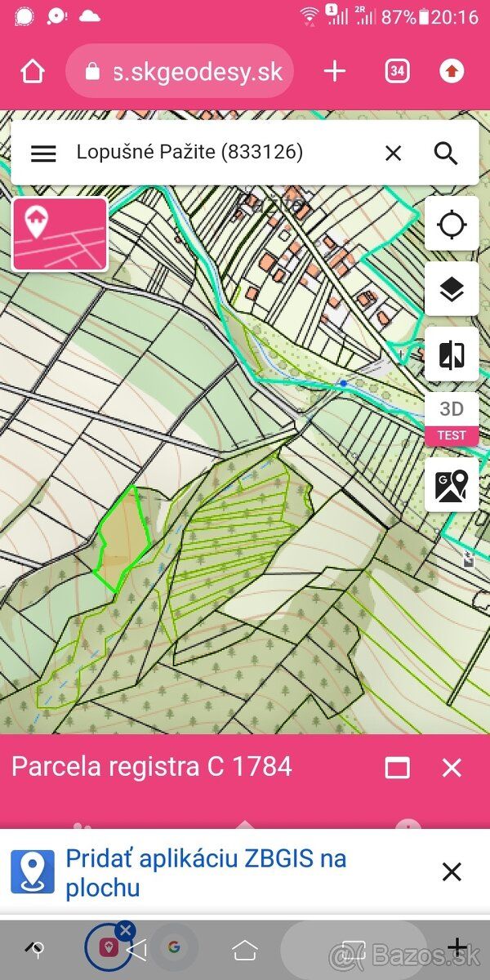490x980 pixels.
Task: Tap Pridať aplikáciu ZBGIS na plochu
Action: [206, 872]
